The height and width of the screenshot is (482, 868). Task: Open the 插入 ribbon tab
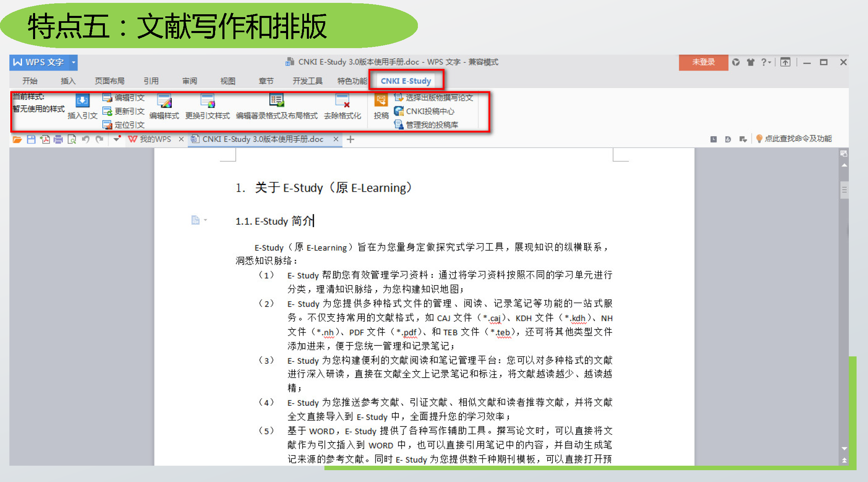[68, 81]
